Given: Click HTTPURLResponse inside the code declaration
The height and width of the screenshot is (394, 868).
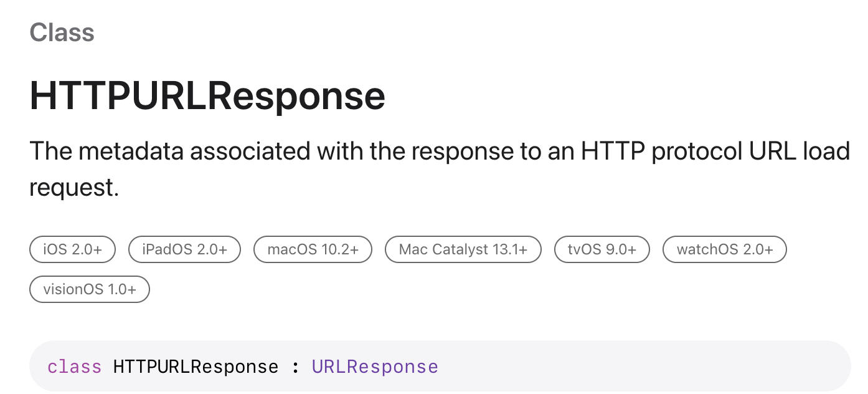Looking at the screenshot, I should tap(196, 367).
